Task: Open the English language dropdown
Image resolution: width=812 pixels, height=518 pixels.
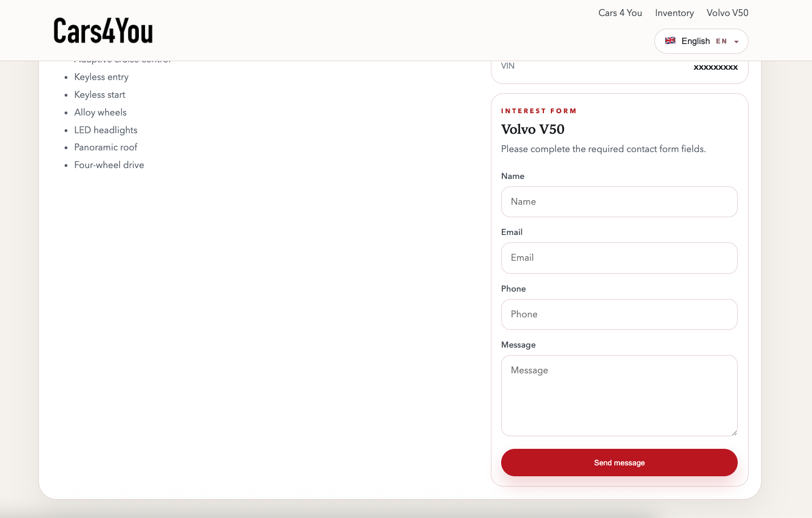Action: click(x=701, y=41)
